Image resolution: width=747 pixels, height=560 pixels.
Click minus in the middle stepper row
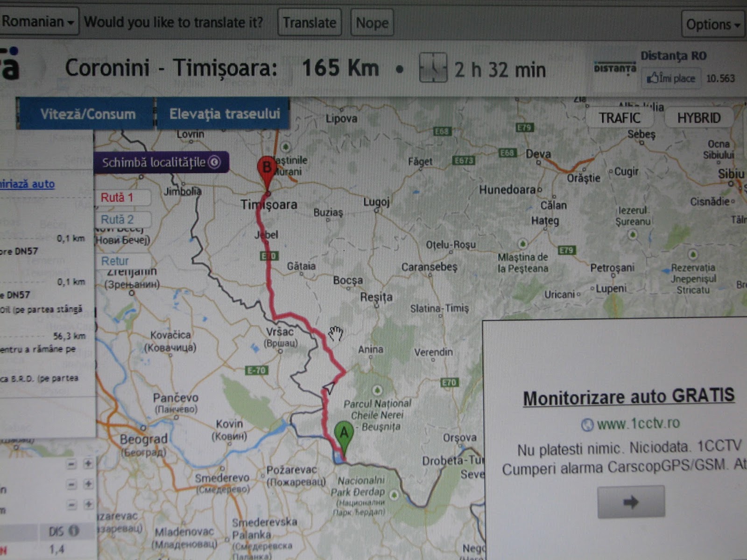coord(71,484)
